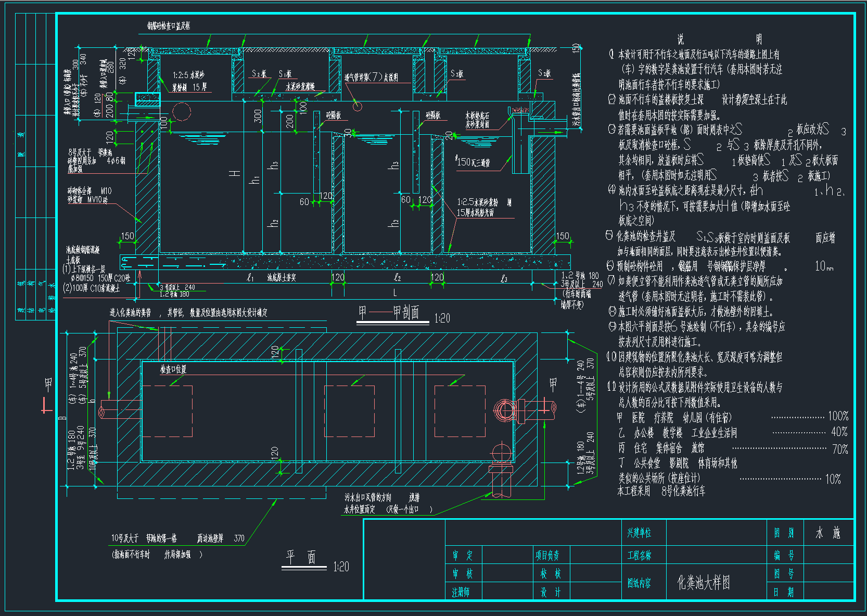
Task: Select the 'L' total length dimension label
Action: pos(395,293)
